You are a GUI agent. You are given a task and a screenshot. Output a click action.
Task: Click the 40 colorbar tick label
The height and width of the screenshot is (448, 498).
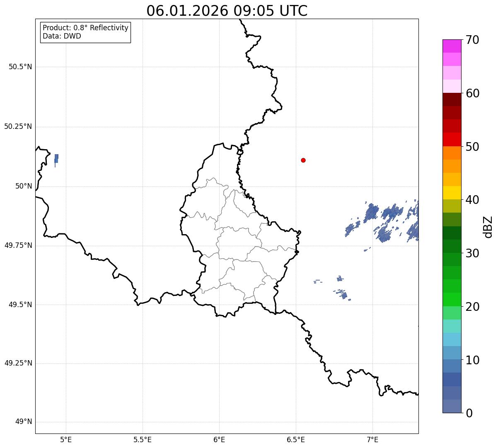(472, 200)
